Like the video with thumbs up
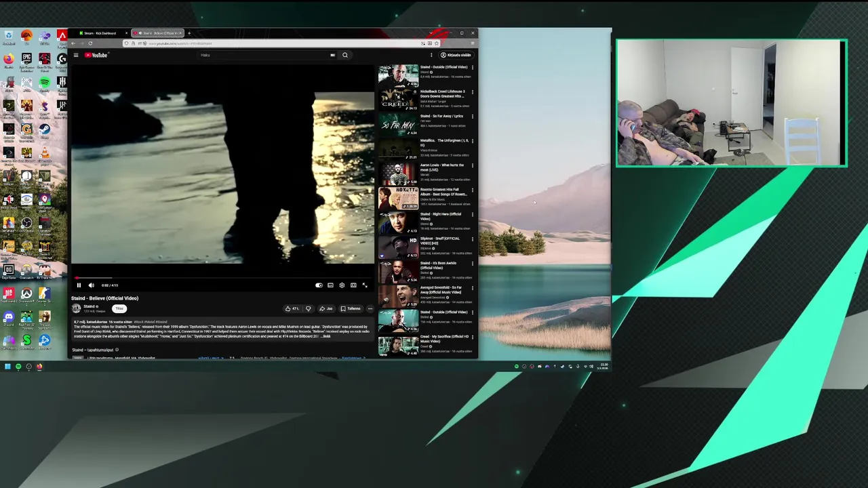The height and width of the screenshot is (488, 868). point(292,308)
